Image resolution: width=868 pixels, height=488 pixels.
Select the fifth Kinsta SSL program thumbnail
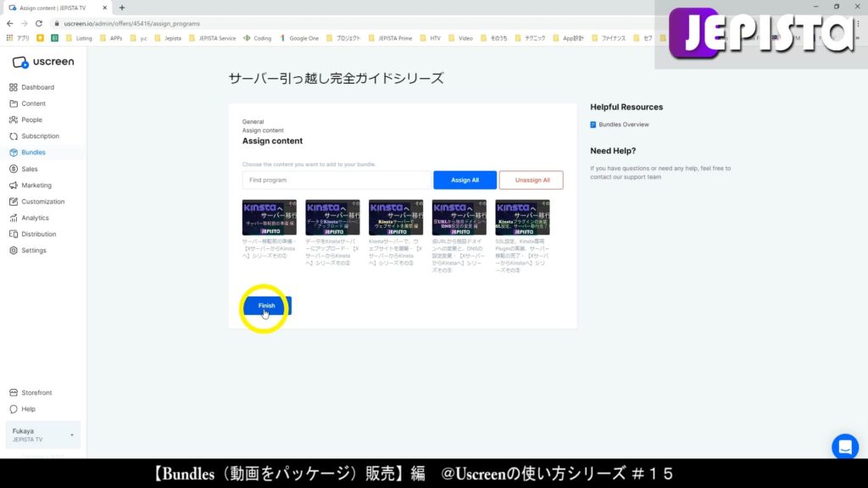[x=522, y=218]
